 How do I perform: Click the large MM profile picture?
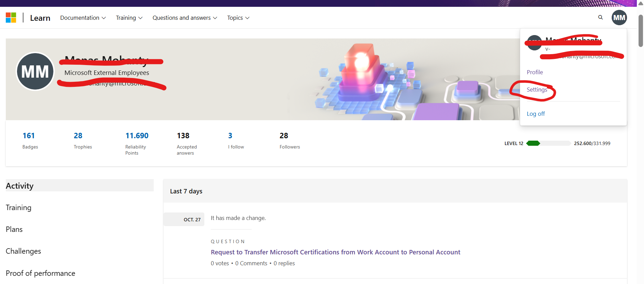coord(35,72)
